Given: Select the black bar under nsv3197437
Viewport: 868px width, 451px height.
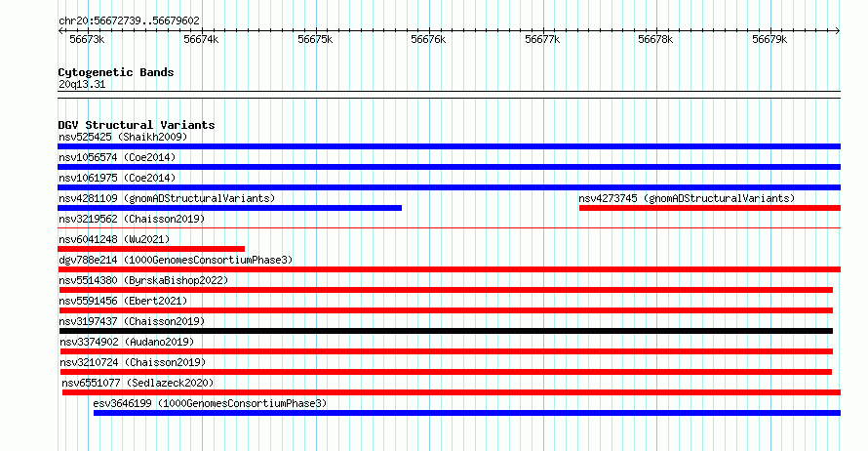Looking at the screenshot, I should 446,331.
